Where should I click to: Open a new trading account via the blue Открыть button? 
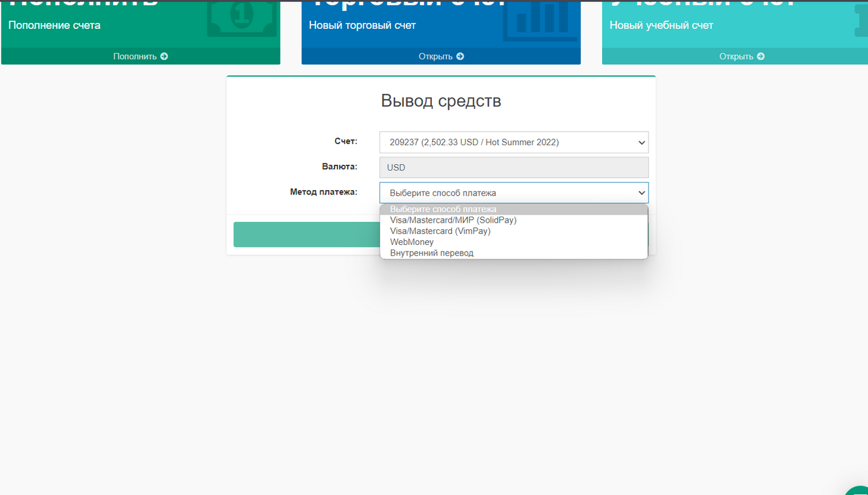pos(441,56)
